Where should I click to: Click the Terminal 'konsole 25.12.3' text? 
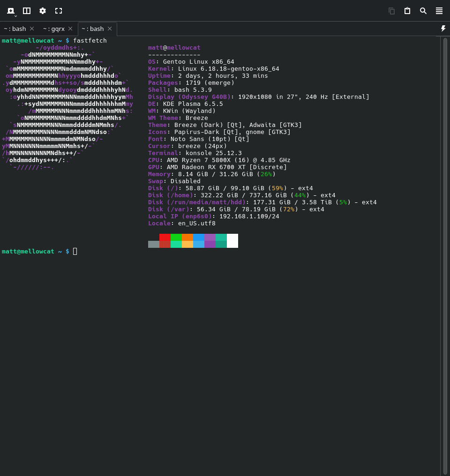point(213,153)
